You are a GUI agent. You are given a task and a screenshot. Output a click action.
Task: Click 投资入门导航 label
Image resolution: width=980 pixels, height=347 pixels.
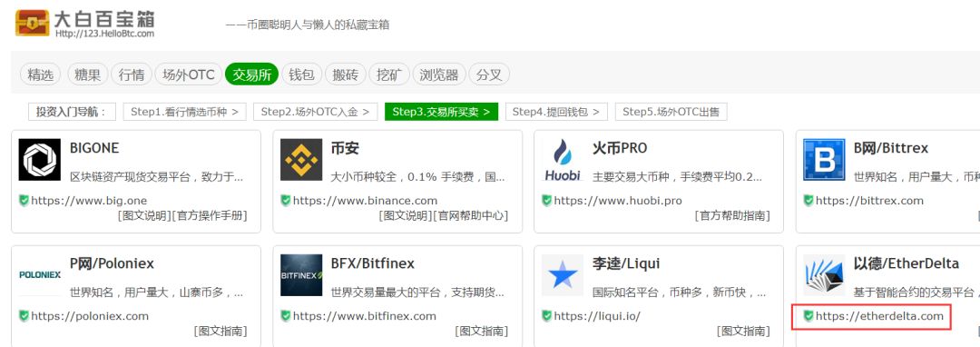click(72, 112)
